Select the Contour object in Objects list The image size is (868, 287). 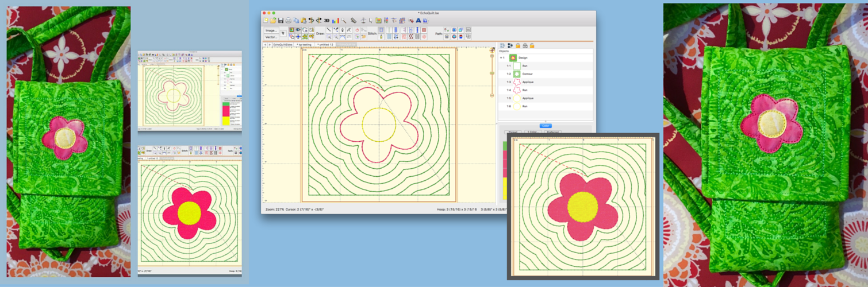tap(528, 74)
